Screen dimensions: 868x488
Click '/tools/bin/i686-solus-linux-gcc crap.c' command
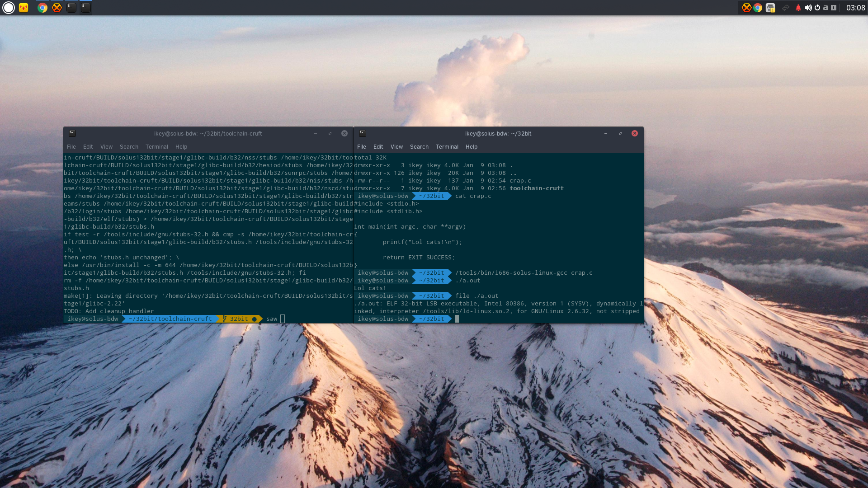point(524,273)
